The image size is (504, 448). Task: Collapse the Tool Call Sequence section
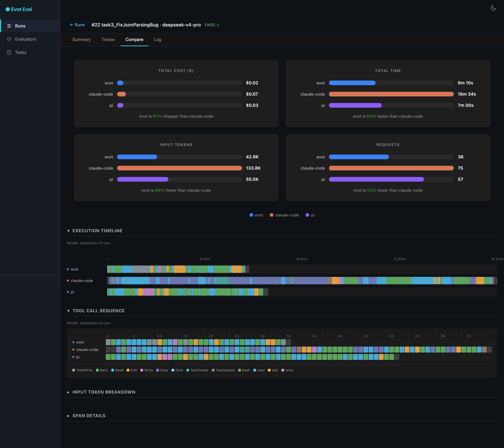point(96,311)
